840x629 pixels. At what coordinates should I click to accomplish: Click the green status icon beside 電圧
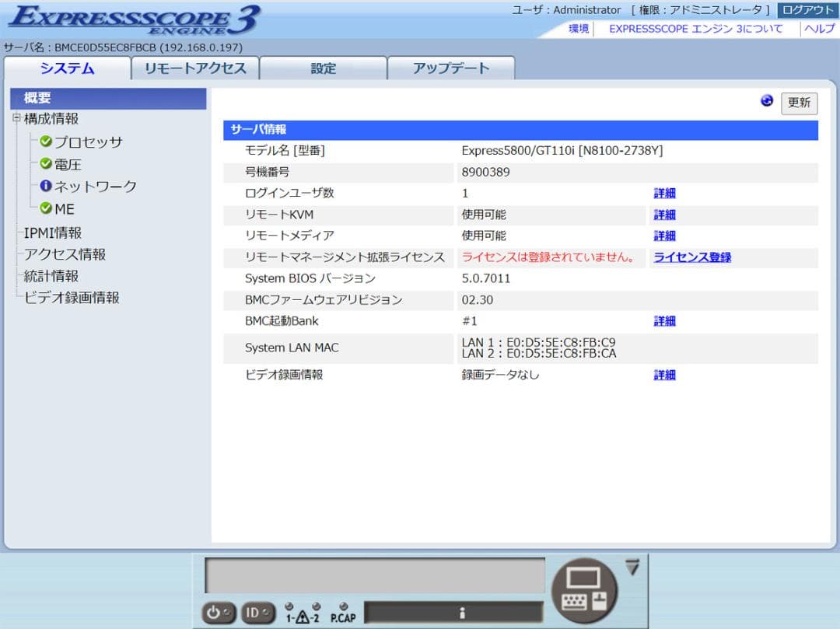coord(45,164)
